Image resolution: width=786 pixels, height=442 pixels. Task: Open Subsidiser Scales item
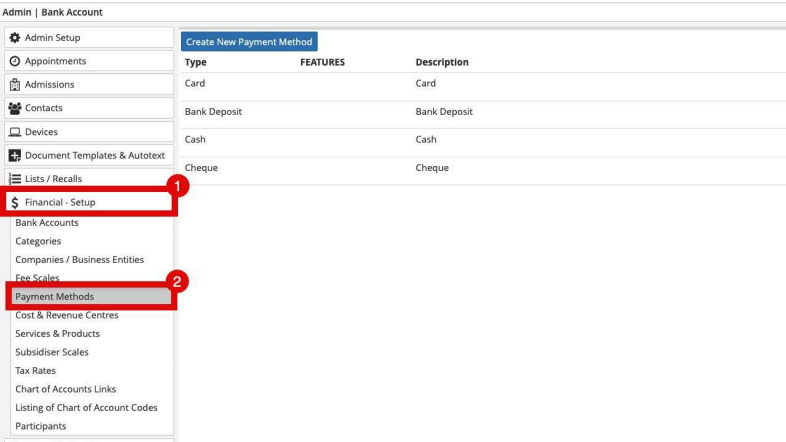click(52, 352)
